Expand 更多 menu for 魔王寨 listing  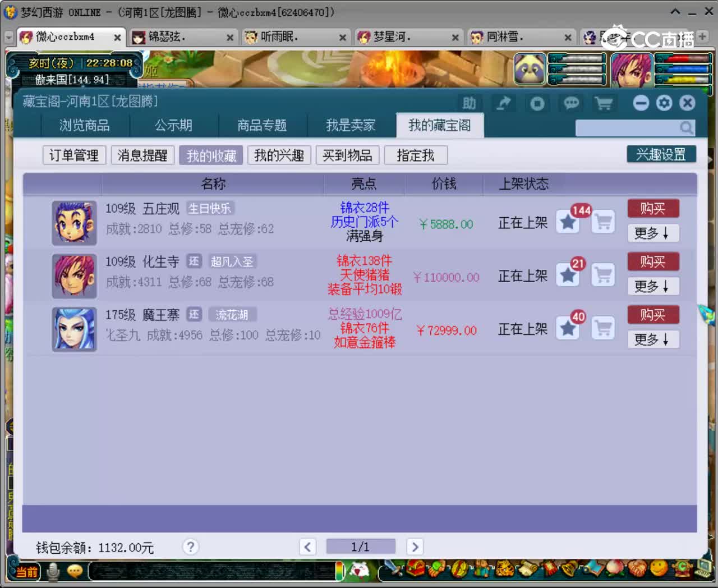tap(653, 339)
